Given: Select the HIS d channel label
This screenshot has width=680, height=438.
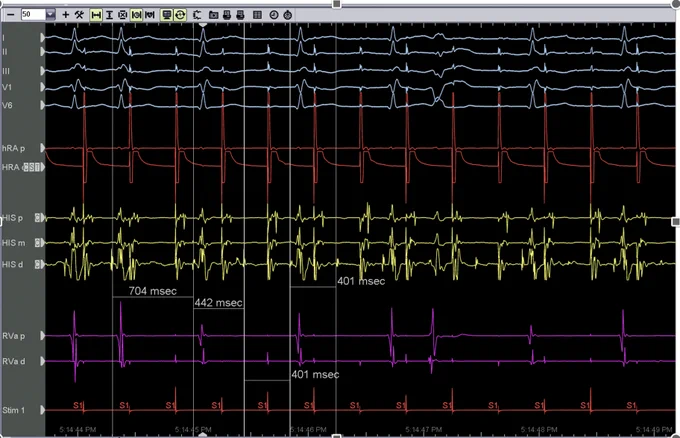Looking at the screenshot, I should tap(13, 264).
